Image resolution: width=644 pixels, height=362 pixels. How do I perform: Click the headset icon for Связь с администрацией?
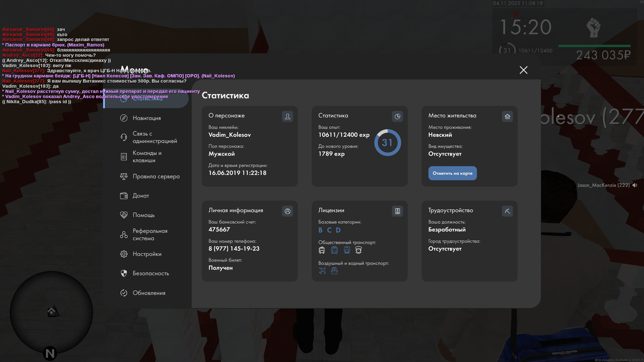[x=124, y=137]
